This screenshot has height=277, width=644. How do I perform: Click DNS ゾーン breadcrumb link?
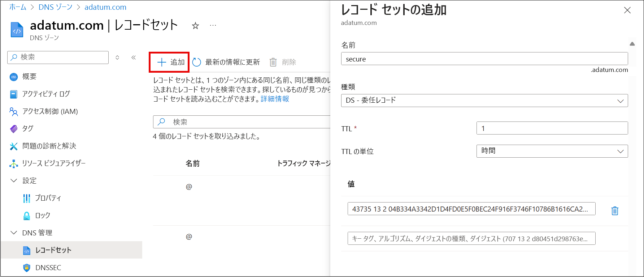(55, 7)
